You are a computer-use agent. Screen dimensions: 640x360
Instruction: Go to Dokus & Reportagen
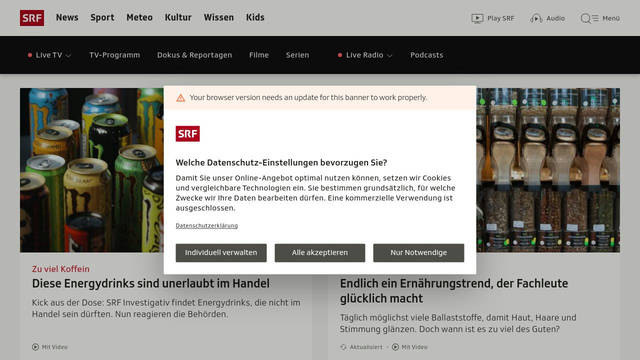tap(194, 55)
